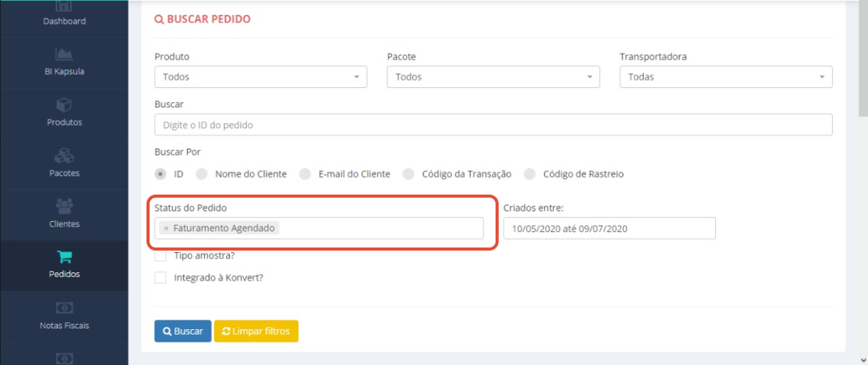The height and width of the screenshot is (365, 868).
Task: Open Clientes people icon
Action: click(x=64, y=206)
